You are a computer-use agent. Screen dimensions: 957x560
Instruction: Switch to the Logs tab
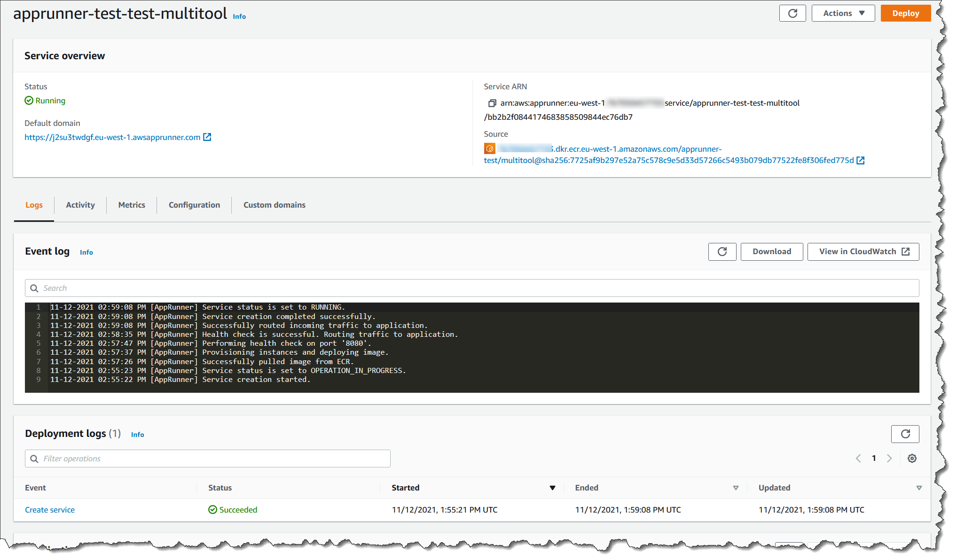coord(34,205)
